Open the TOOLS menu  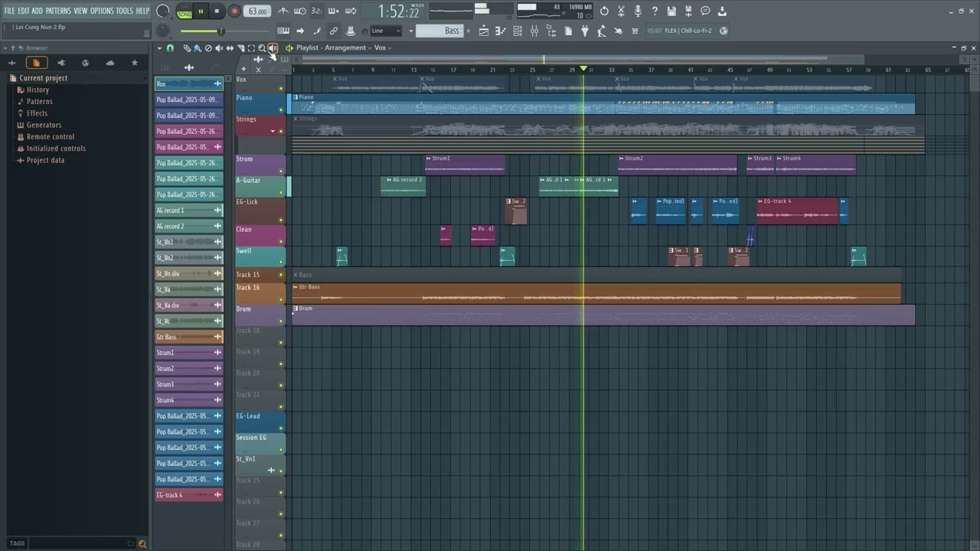click(x=124, y=11)
